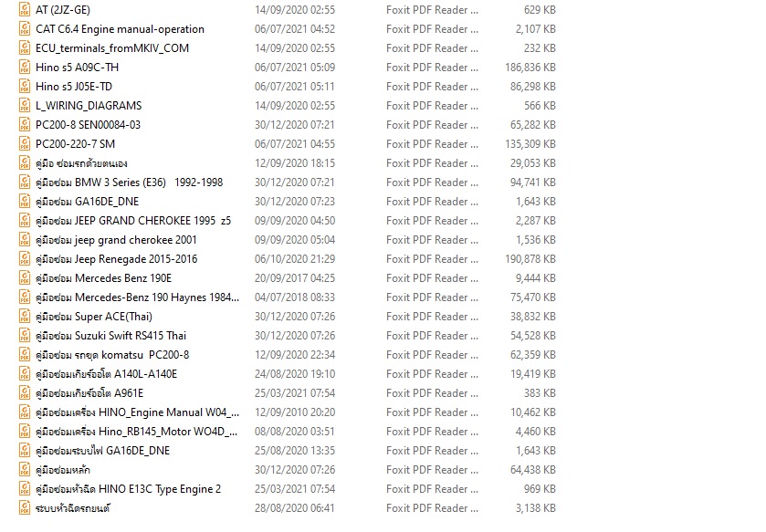Viewport: 766px width, 532px height.
Task: Select the PDF icon next to Mercedes Benz 190E
Action: coord(25,278)
